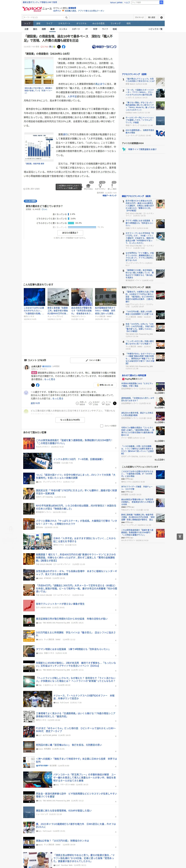Click the ヘルプ link in header
Screen dimensions: 186x868
(x=127, y=2)
